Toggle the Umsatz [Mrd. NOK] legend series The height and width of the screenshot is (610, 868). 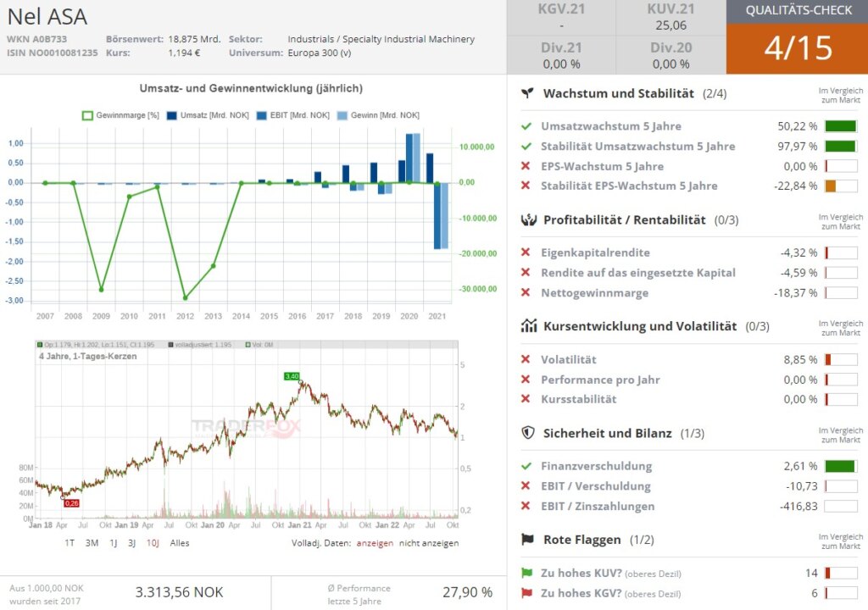[209, 115]
